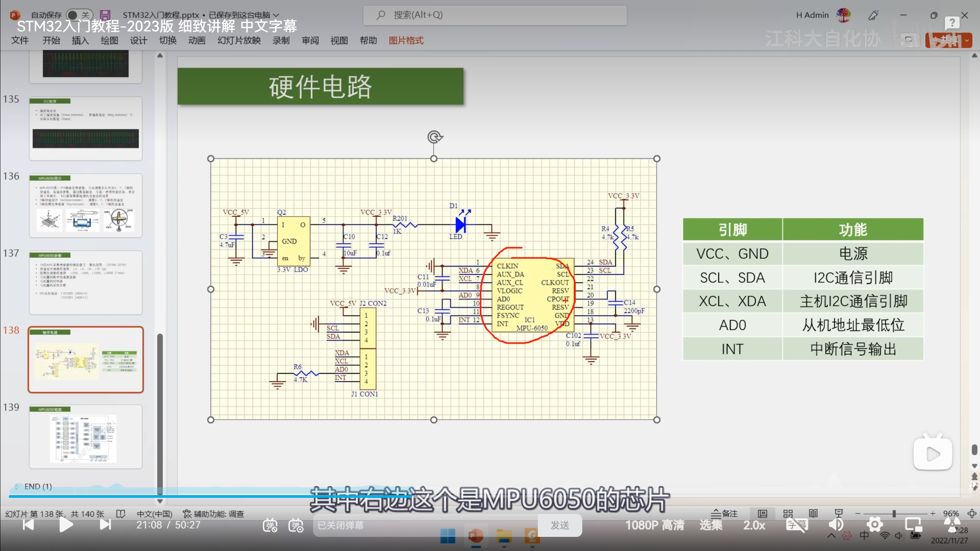The image size is (980, 551).
Task: Click the video volume speaker icon
Action: coord(836,525)
